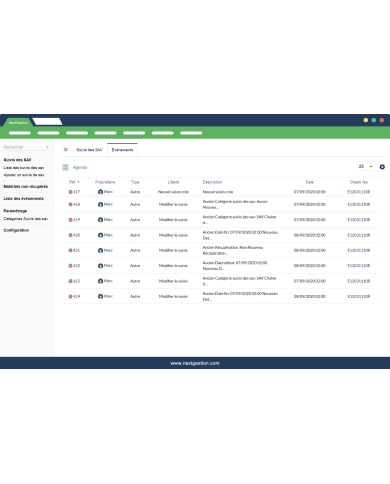Click the round plus icon to add event
This screenshot has height=484, width=390.
382,167
